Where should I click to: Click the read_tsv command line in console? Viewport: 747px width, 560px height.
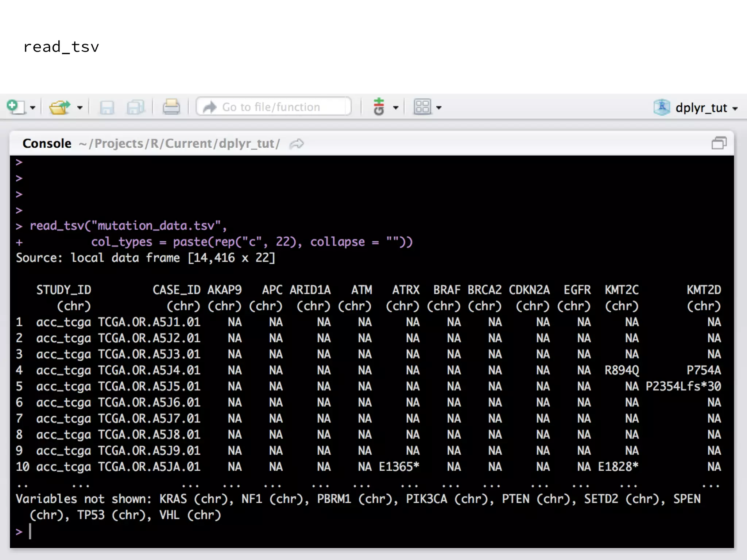[x=128, y=226]
